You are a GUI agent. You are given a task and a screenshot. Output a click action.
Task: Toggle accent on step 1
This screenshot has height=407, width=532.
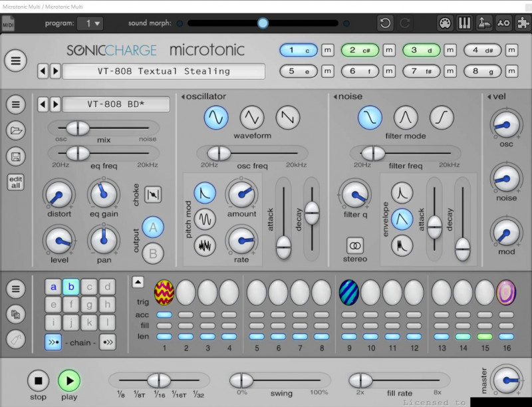(x=164, y=315)
